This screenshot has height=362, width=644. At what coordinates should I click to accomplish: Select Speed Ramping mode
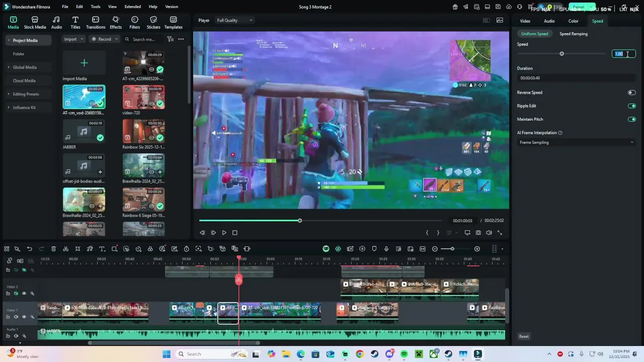(574, 34)
